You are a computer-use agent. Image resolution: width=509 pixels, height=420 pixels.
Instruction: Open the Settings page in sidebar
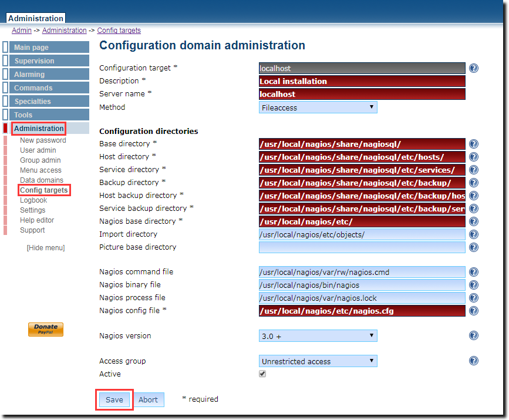tap(32, 210)
